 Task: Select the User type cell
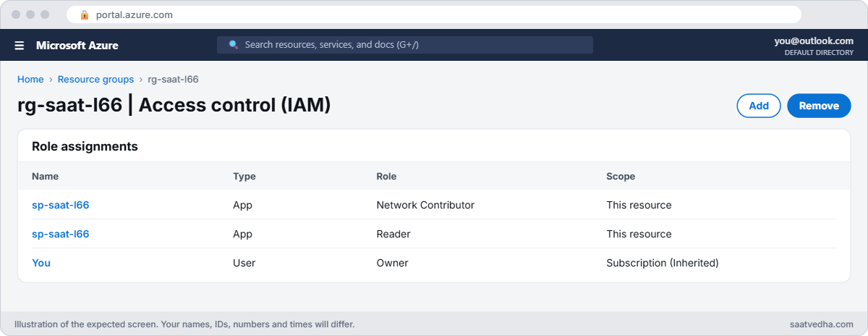coord(244,263)
